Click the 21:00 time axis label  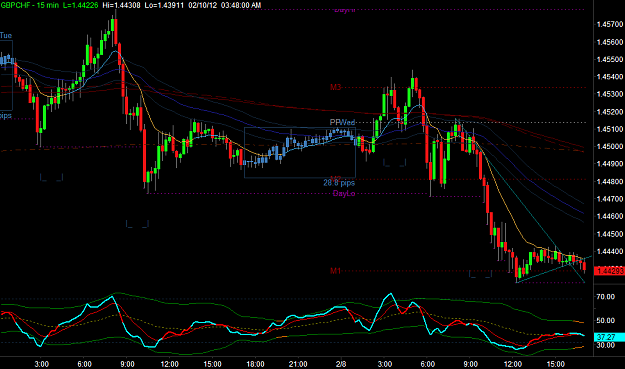[298, 364]
